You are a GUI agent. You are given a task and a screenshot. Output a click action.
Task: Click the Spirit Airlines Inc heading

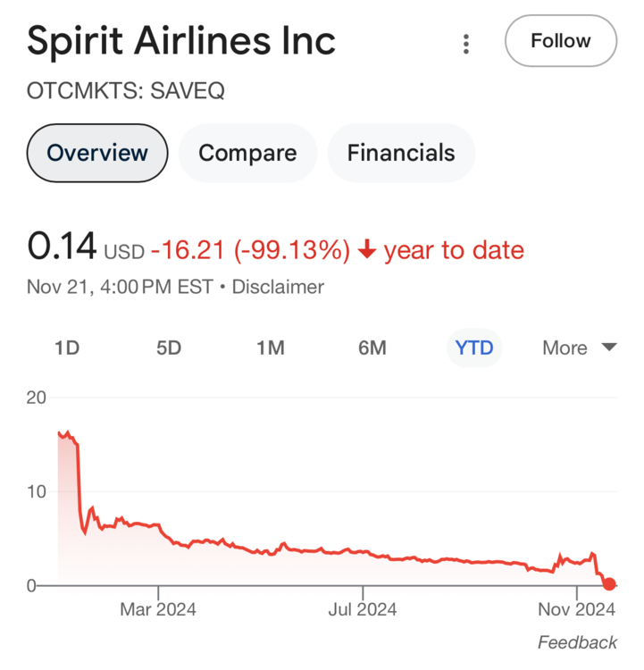pyautogui.click(x=181, y=41)
